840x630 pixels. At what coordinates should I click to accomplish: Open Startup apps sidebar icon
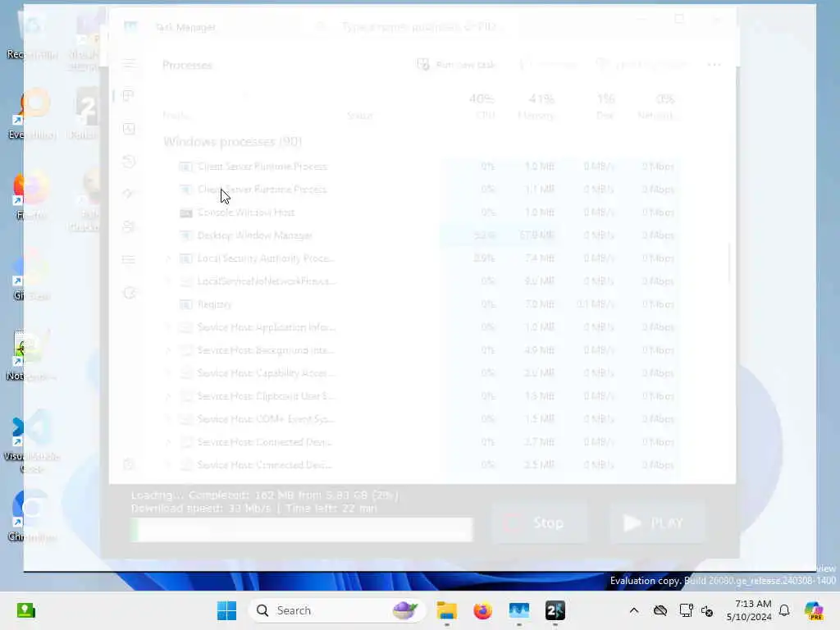pyautogui.click(x=129, y=194)
